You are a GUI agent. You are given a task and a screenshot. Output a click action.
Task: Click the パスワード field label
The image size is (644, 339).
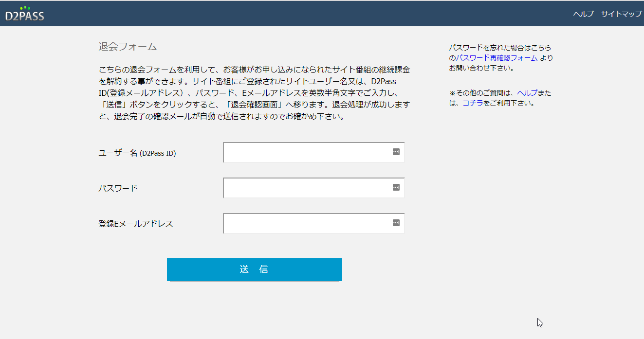pos(118,188)
